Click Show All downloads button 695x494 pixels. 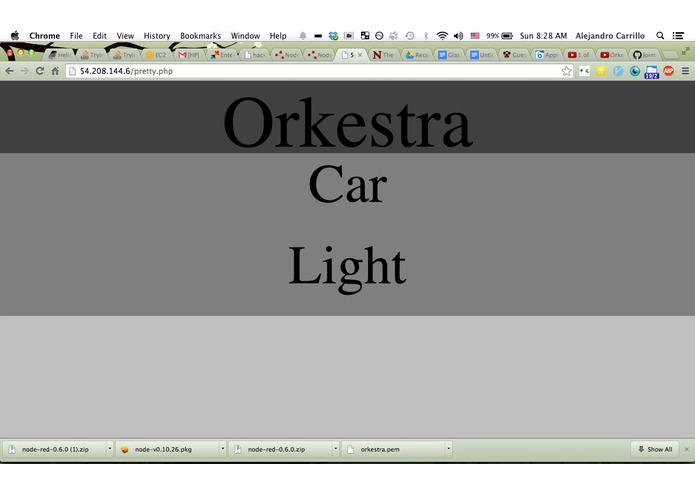[x=655, y=449]
